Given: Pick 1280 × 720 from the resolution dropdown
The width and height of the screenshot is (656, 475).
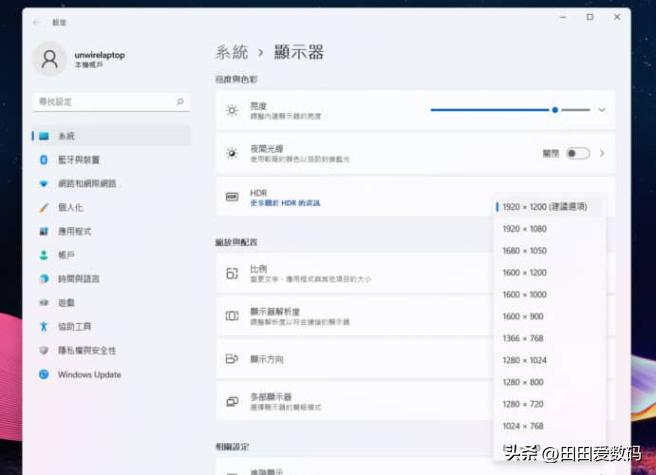Looking at the screenshot, I should 523,404.
